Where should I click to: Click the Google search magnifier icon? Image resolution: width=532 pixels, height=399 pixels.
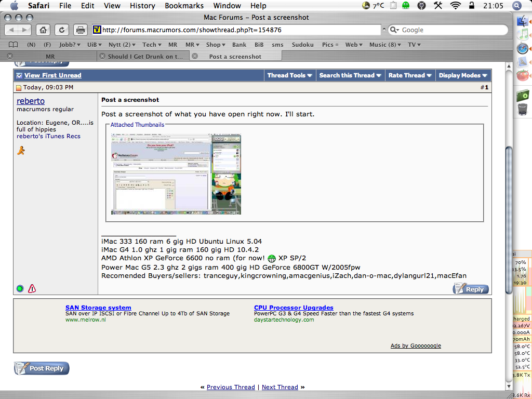pos(394,30)
